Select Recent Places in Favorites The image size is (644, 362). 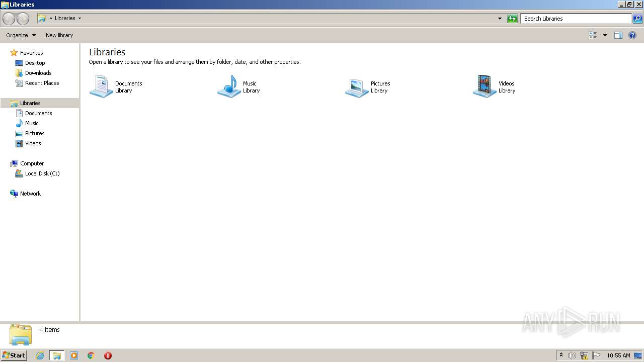(42, 83)
